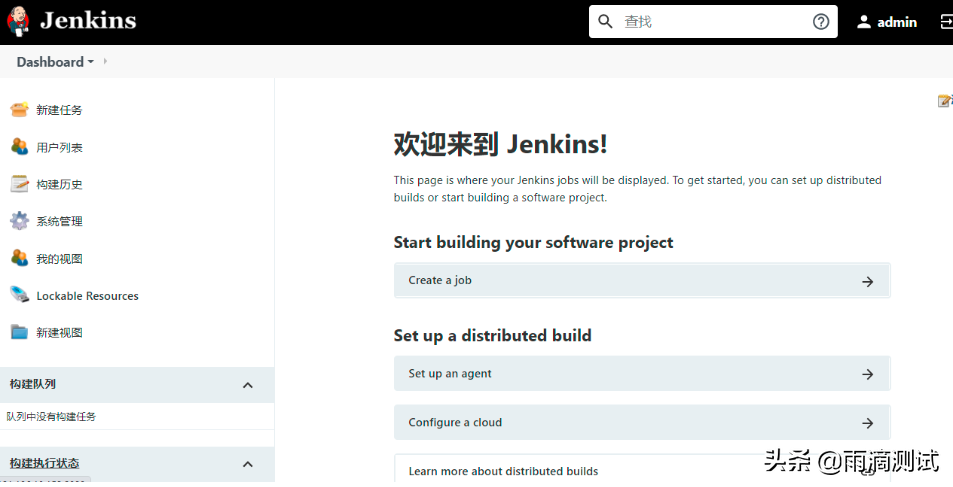Open search help question mark icon
This screenshot has width=953, height=487.
coord(821,22)
